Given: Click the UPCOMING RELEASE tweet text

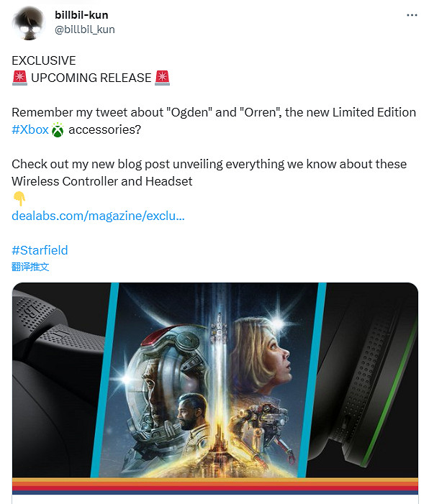Looking at the screenshot, I should pos(91,78).
